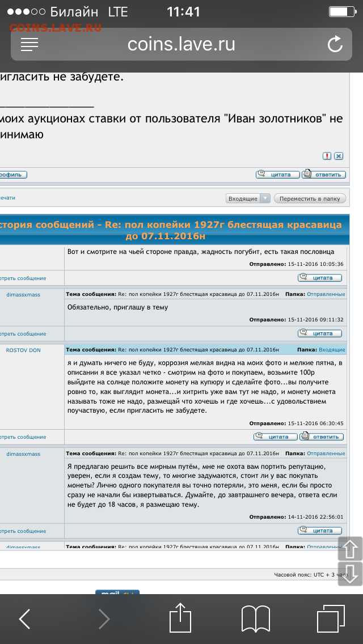Show open Safari tabs icon
This screenshot has height=644, width=363.
click(331, 618)
